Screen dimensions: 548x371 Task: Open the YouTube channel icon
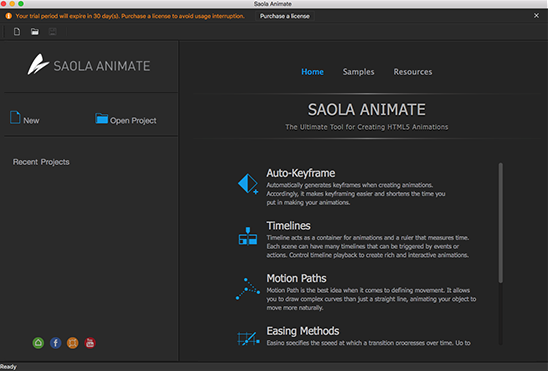(x=90, y=343)
